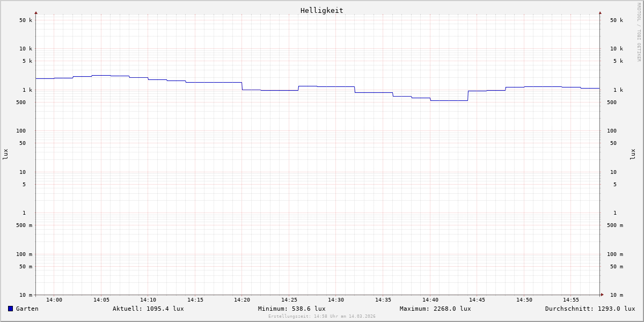Click the 14:05 time axis label
Image resolution: width=644 pixels, height=322 pixels.
point(101,300)
